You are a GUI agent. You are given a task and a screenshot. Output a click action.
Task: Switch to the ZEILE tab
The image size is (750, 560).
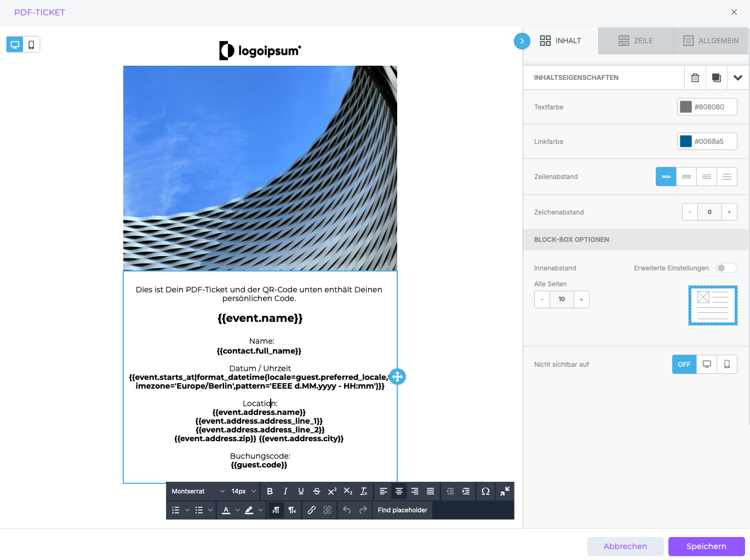coord(636,41)
